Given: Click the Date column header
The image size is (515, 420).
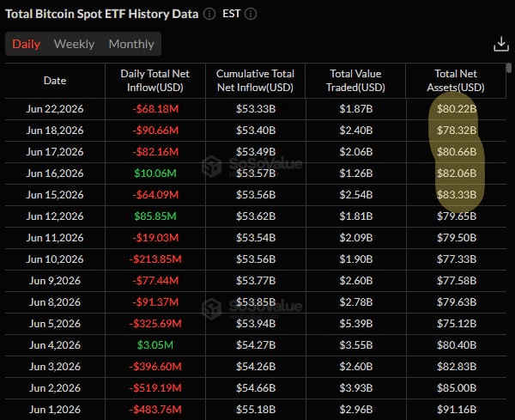Looking at the screenshot, I should click(x=55, y=81).
